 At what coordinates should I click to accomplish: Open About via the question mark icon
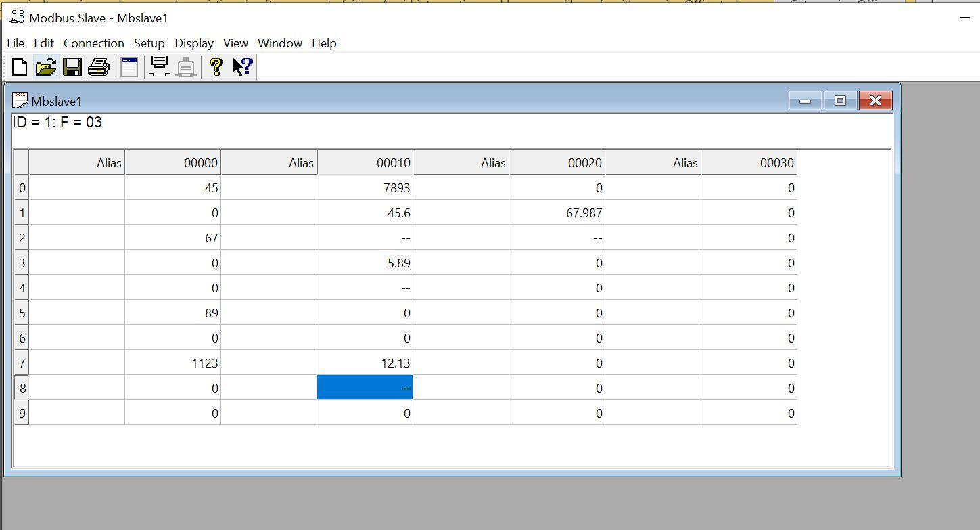(x=215, y=66)
